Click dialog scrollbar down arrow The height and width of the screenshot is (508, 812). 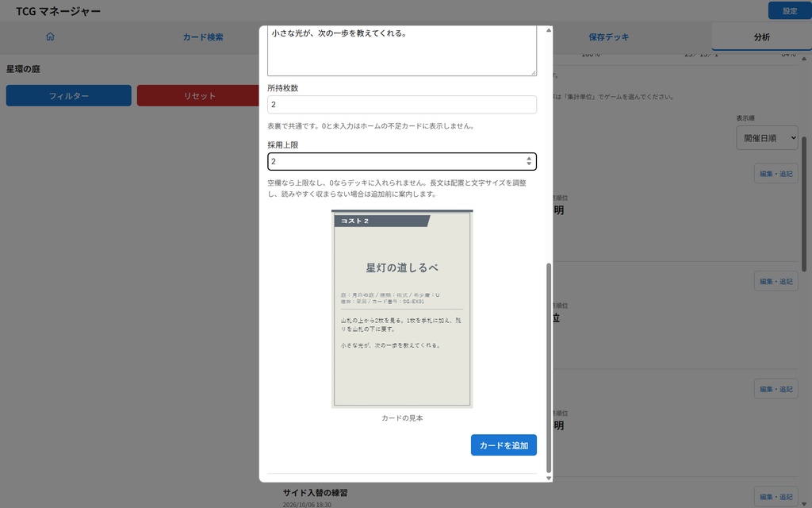pos(549,478)
